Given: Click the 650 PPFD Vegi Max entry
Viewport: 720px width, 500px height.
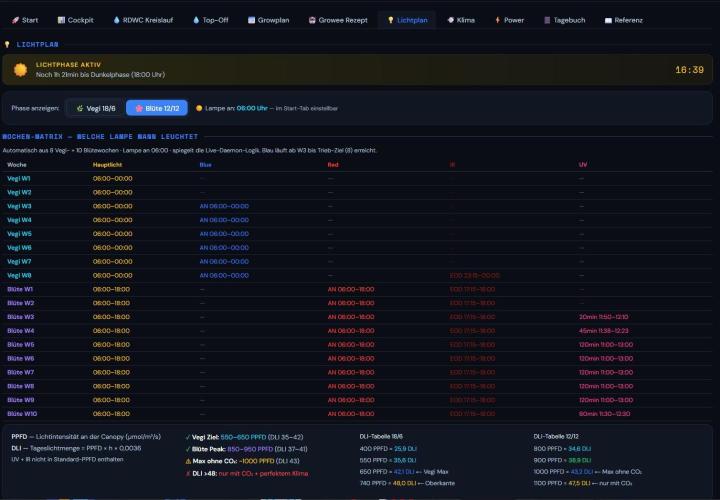Looking at the screenshot, I should (x=404, y=472).
